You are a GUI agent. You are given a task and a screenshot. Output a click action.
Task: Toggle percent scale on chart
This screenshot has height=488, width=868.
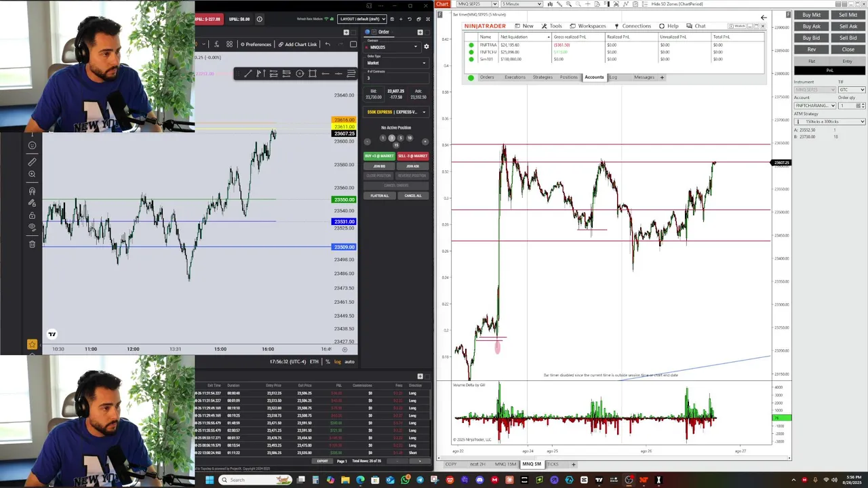coord(328,361)
